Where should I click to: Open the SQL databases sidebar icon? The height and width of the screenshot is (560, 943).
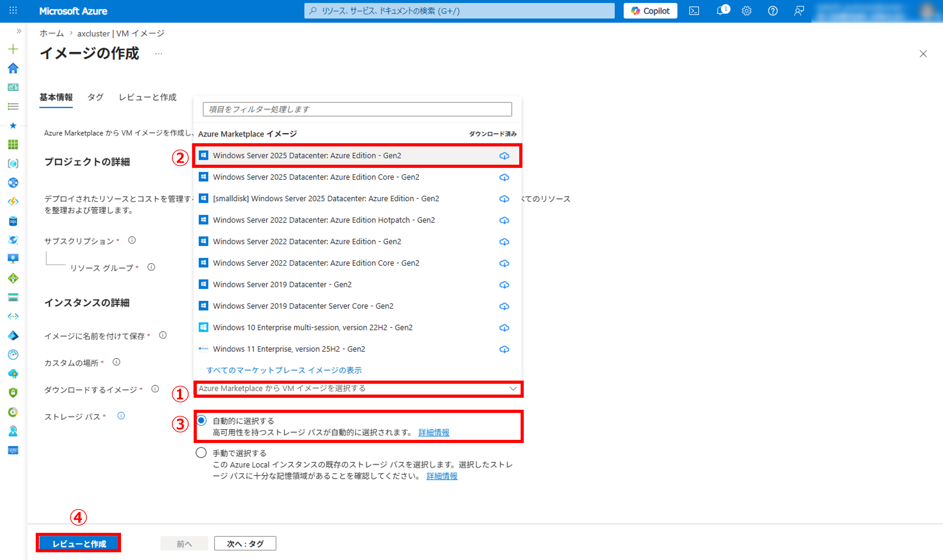click(x=13, y=221)
